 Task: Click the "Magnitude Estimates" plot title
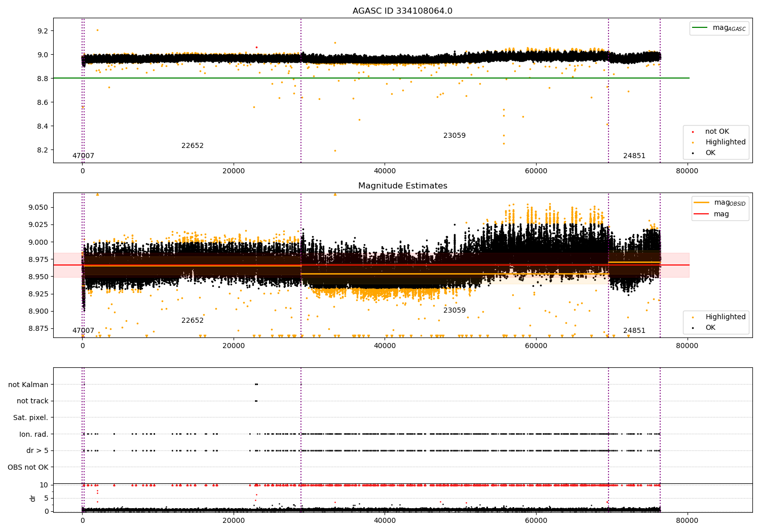pos(402,186)
